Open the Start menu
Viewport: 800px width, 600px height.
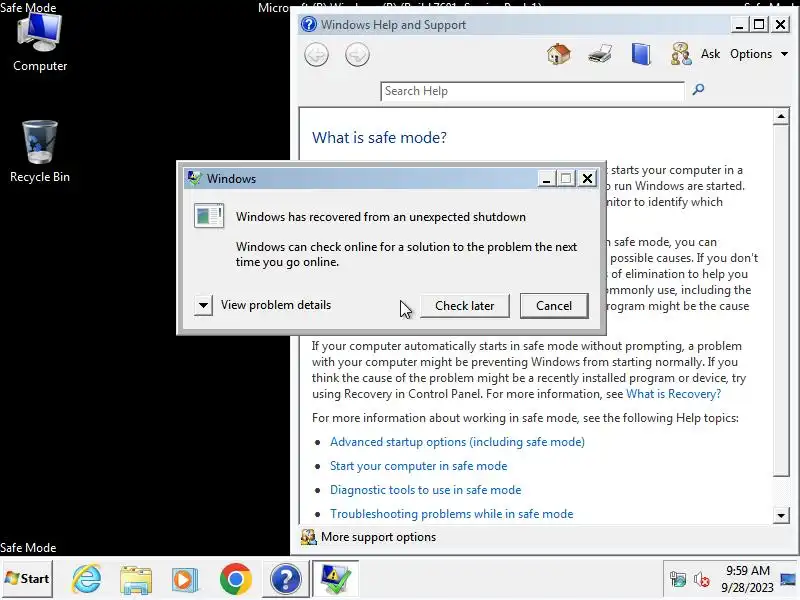click(27, 579)
